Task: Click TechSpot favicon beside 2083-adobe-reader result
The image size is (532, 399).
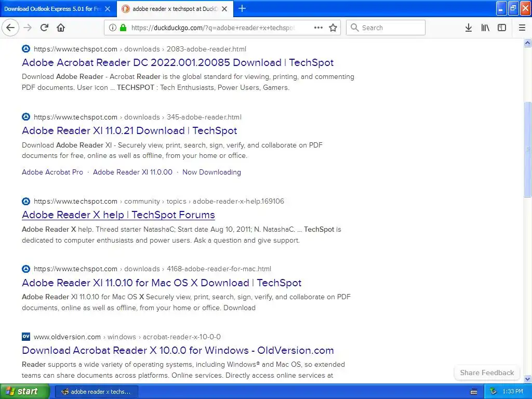Action: coord(26,49)
